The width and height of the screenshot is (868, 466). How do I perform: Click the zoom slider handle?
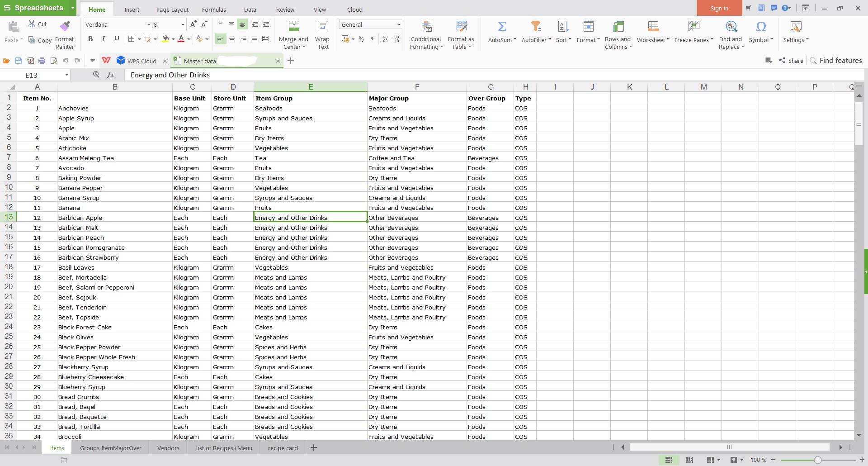point(817,460)
